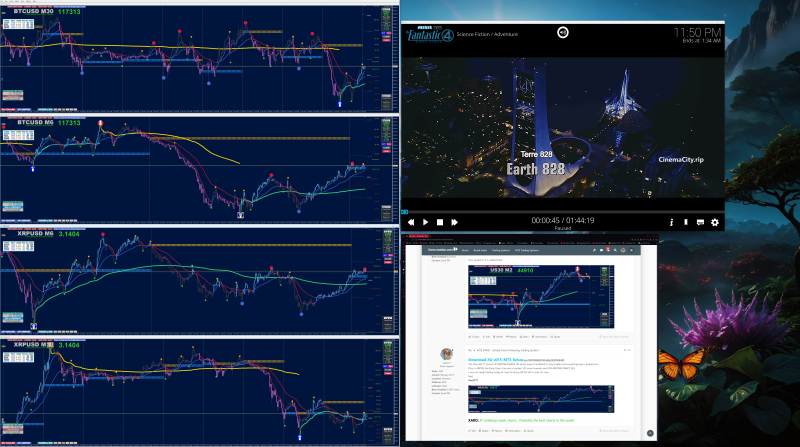Click the 00:00:45 / 01:44:19 time display
The width and height of the screenshot is (800, 447).
tap(562, 220)
